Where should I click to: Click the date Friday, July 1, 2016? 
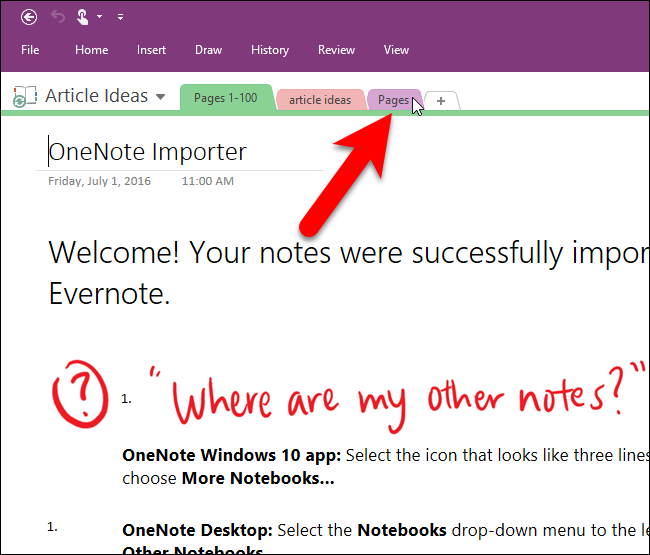pos(99,181)
